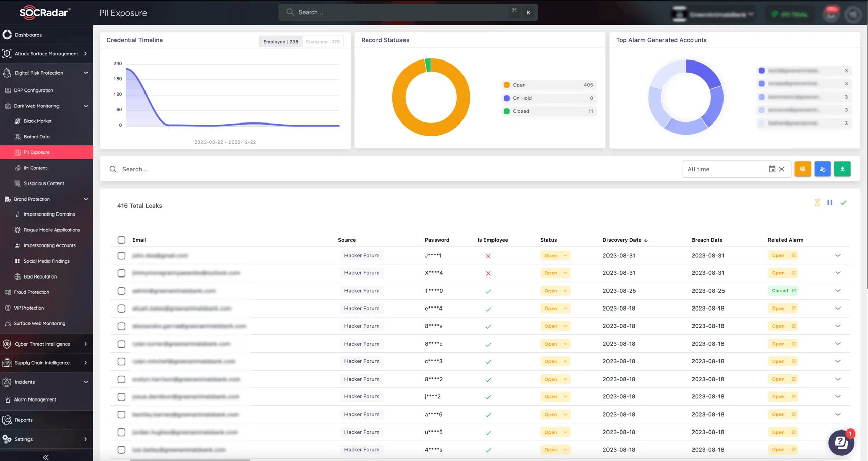Click SOCRadar logo
The height and width of the screenshot is (461, 868).
(45, 12)
